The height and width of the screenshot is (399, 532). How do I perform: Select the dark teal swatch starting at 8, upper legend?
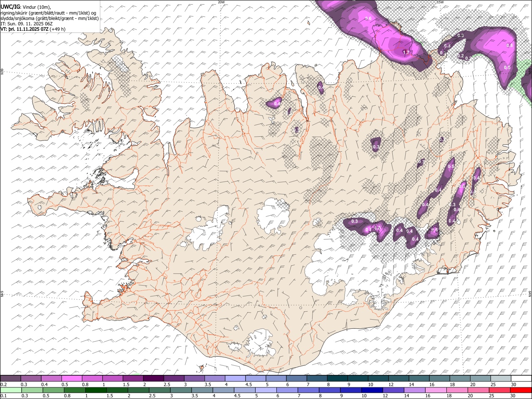[x=337, y=379]
